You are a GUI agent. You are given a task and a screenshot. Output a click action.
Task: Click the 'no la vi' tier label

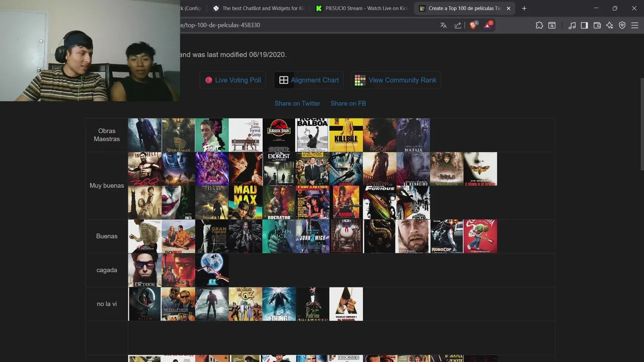pos(107,304)
